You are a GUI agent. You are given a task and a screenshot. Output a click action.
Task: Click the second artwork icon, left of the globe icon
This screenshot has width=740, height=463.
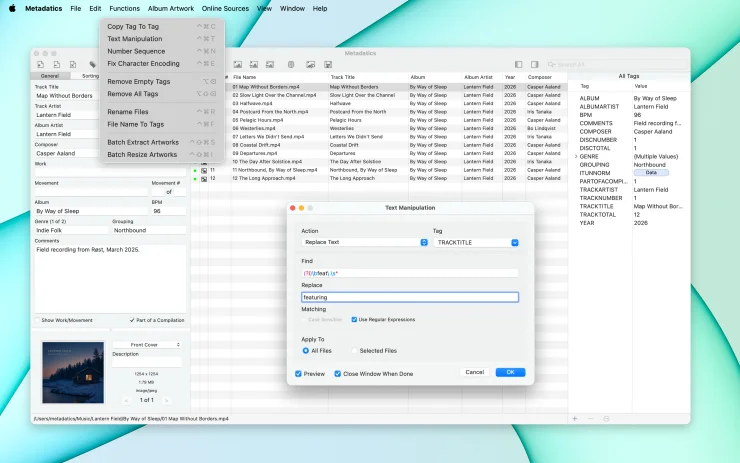coord(254,64)
